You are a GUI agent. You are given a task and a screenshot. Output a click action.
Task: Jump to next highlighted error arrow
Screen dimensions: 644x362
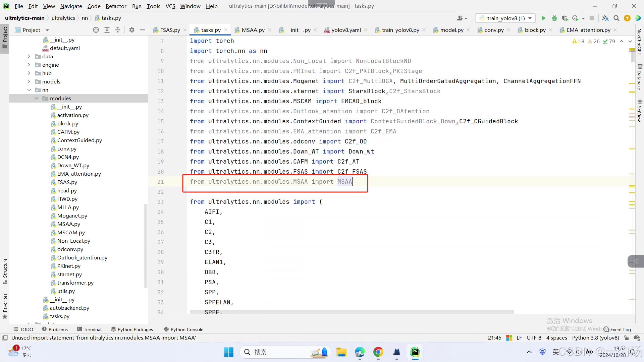(x=630, y=41)
